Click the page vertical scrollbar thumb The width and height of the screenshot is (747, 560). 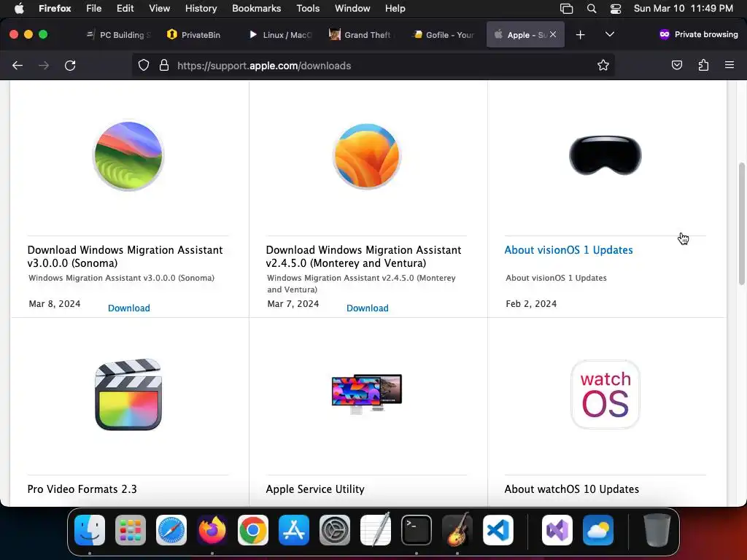pos(742,224)
